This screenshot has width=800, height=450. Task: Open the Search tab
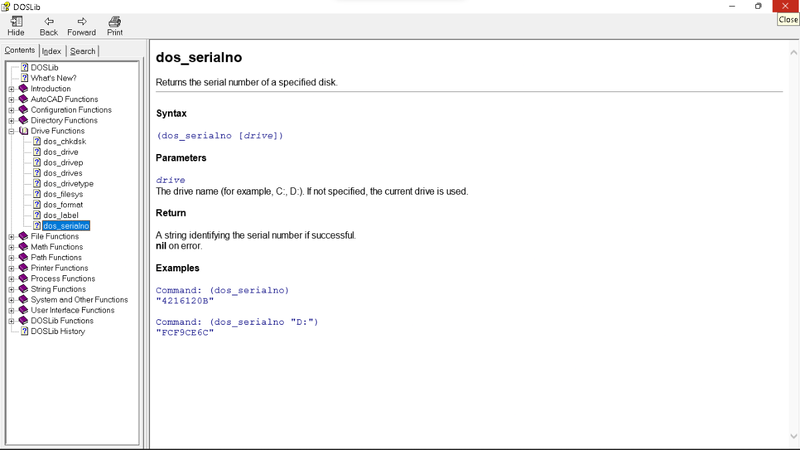tap(83, 51)
